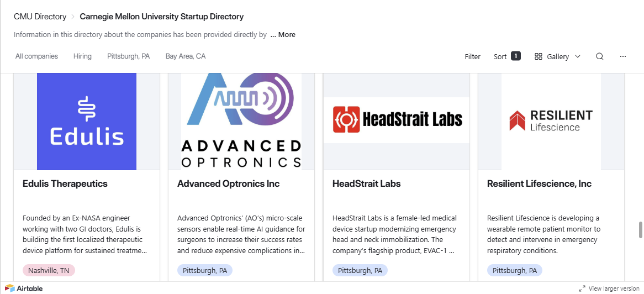Switch to the Hiring tab
The width and height of the screenshot is (644, 294).
(x=82, y=56)
